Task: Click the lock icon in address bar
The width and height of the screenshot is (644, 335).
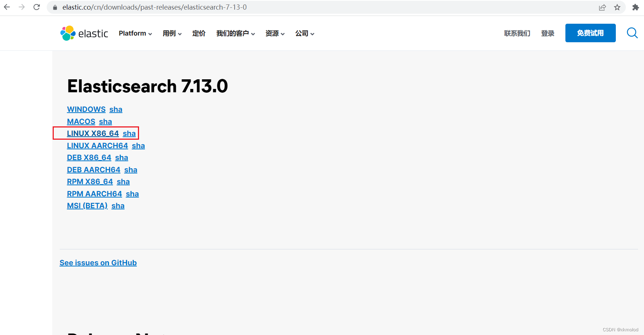Action: 55,7
